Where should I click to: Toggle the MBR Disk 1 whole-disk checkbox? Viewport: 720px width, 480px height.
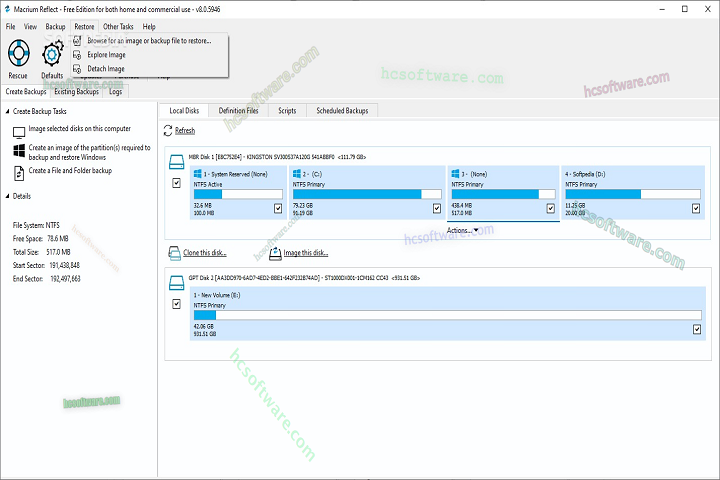176,183
